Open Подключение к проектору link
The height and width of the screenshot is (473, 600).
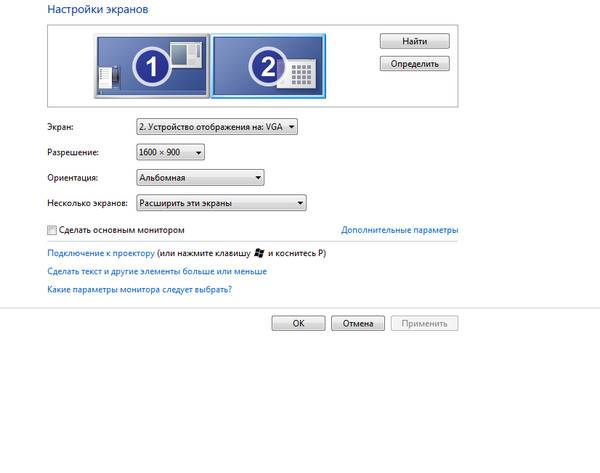point(101,253)
